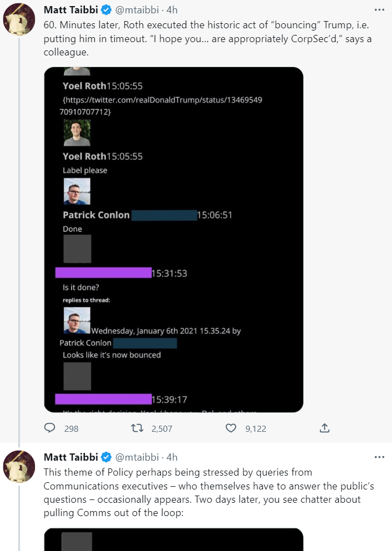The width and height of the screenshot is (392, 551).
Task: Open more options on second tweet
Action: coord(379,457)
